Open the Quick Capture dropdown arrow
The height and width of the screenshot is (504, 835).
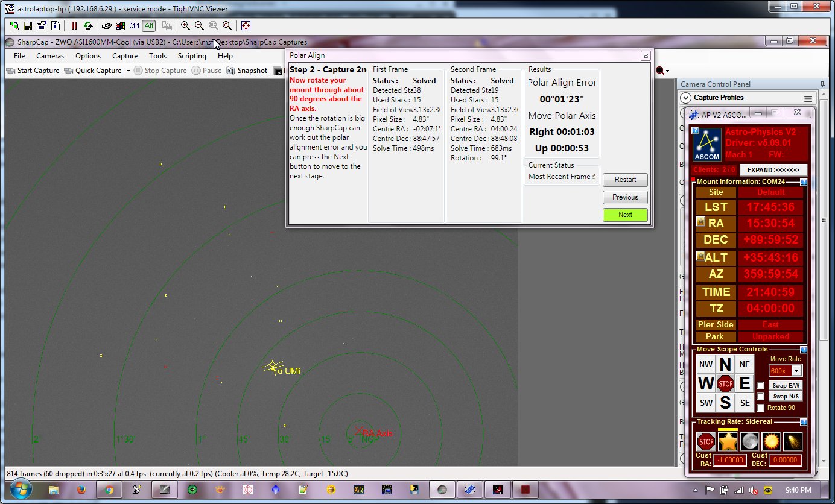pos(128,71)
